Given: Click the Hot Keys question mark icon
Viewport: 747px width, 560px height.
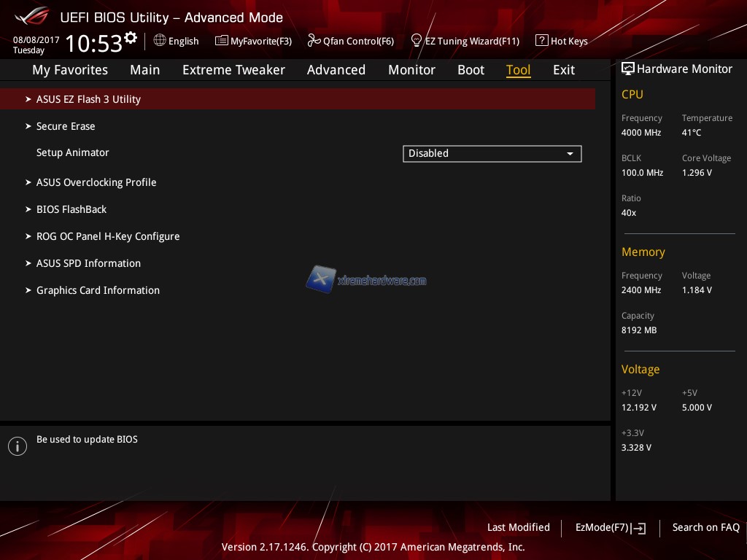Looking at the screenshot, I should (x=541, y=41).
